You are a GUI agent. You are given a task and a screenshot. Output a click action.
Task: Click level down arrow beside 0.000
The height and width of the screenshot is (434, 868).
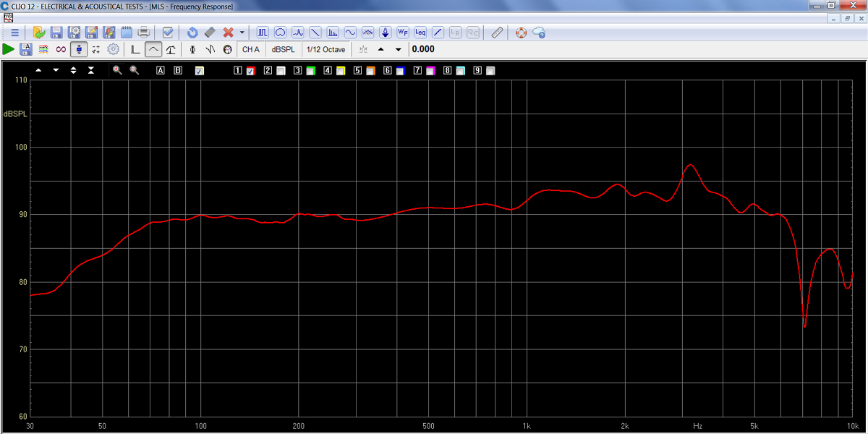coord(398,49)
